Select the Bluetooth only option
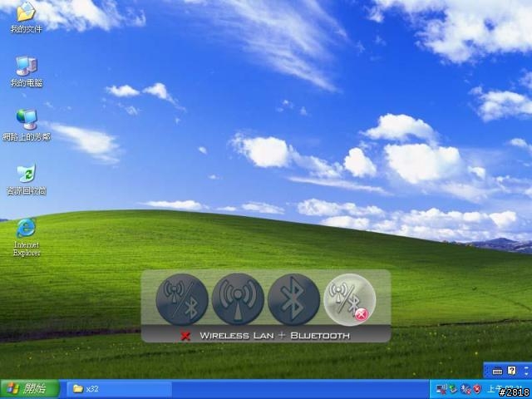The height and width of the screenshot is (399, 532). point(293,300)
